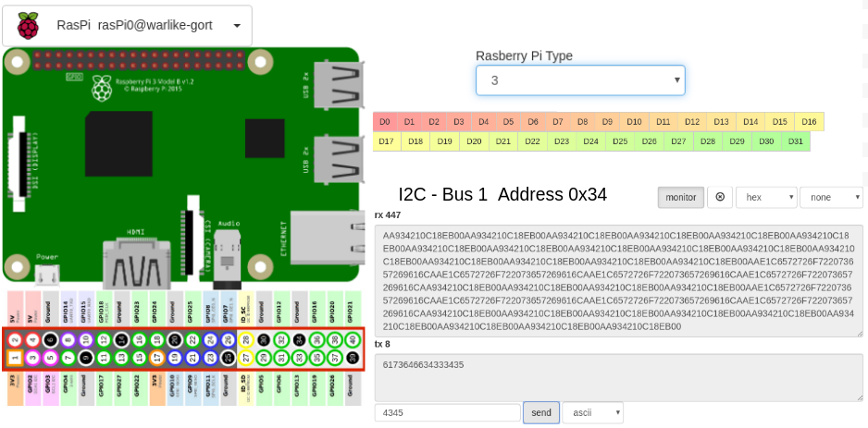This screenshot has width=868, height=428.
Task: Select the D3 data cell
Action: pyautogui.click(x=459, y=122)
